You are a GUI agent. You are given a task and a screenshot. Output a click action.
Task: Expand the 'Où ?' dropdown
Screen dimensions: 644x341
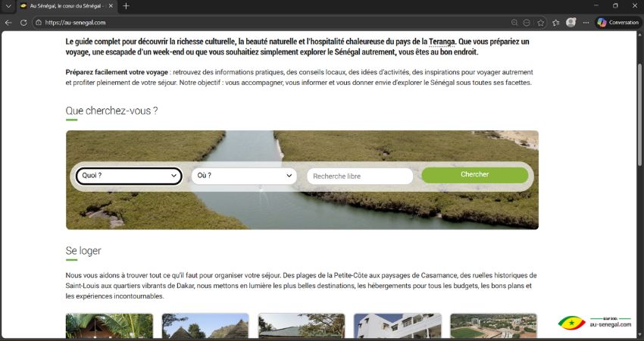(244, 176)
